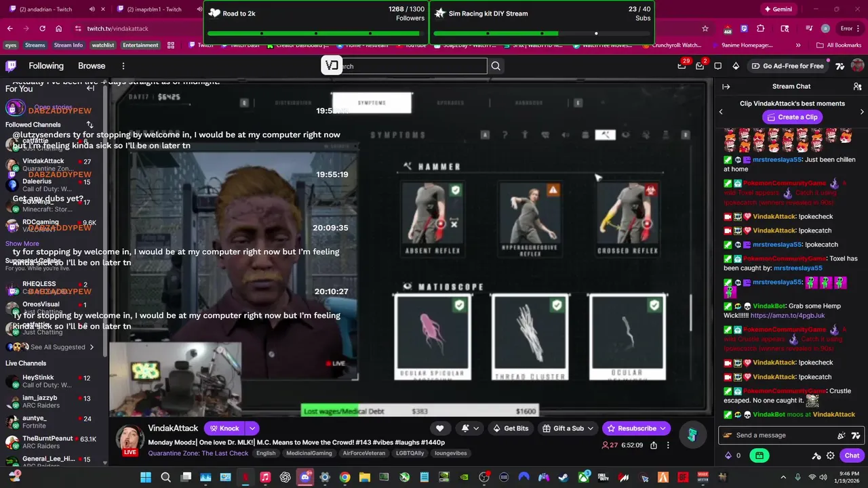The height and width of the screenshot is (488, 868).
Task: Bookmark page with star icon
Action: coord(705,28)
